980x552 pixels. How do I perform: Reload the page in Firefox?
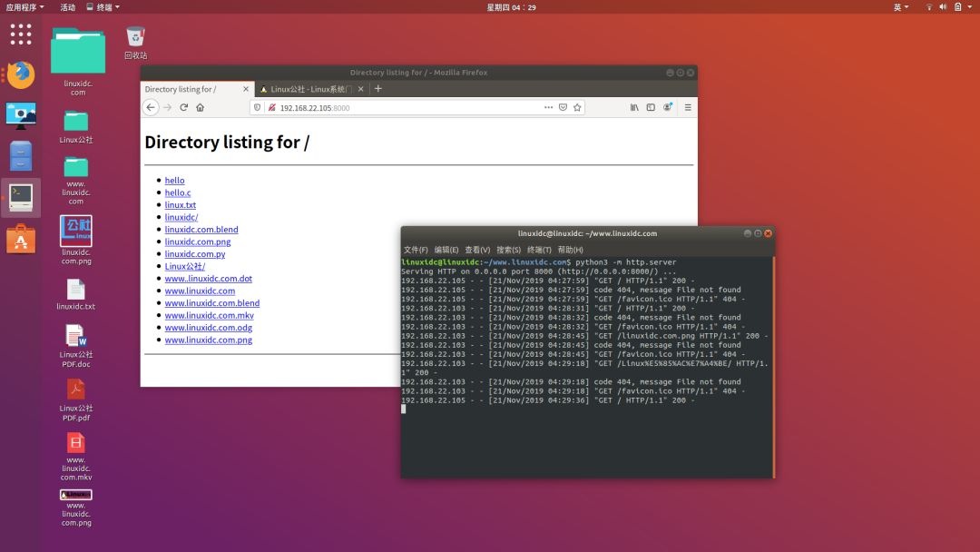pyautogui.click(x=183, y=107)
